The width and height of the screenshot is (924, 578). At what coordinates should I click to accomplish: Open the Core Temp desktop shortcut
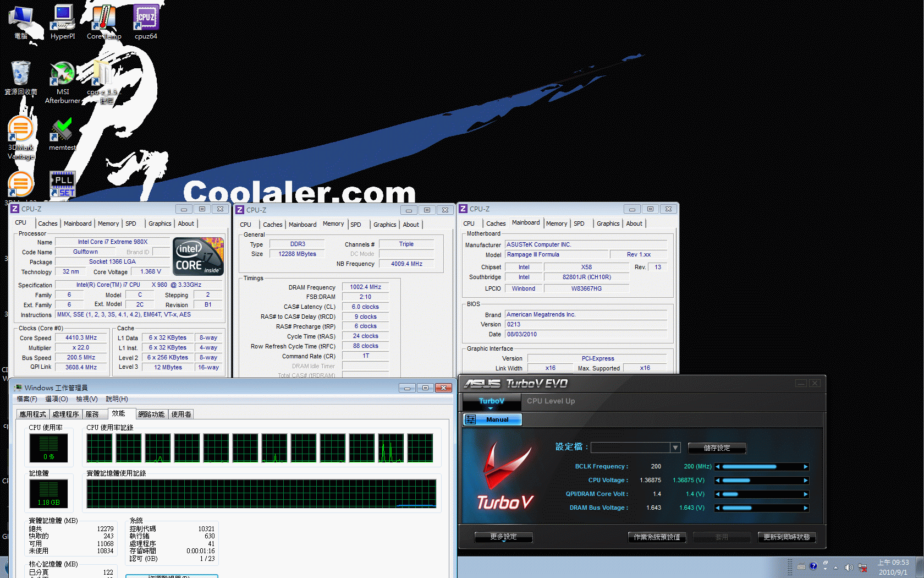pos(104,22)
